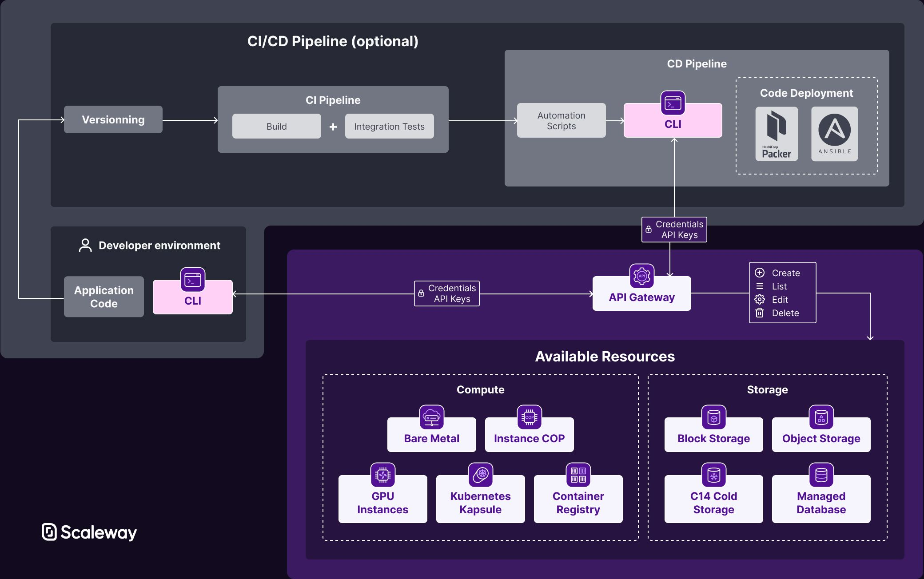924x579 pixels.
Task: Click the Instance COP chip icon
Action: point(529,417)
